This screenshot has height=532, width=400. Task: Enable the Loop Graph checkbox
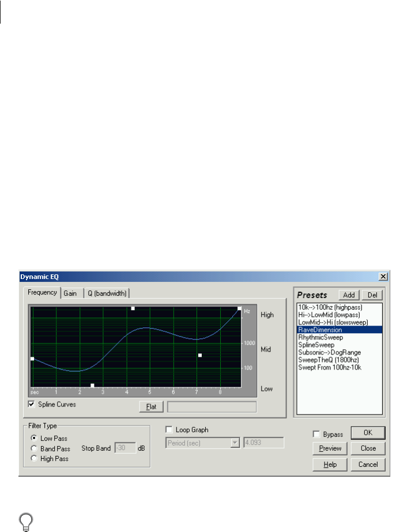[169, 429]
